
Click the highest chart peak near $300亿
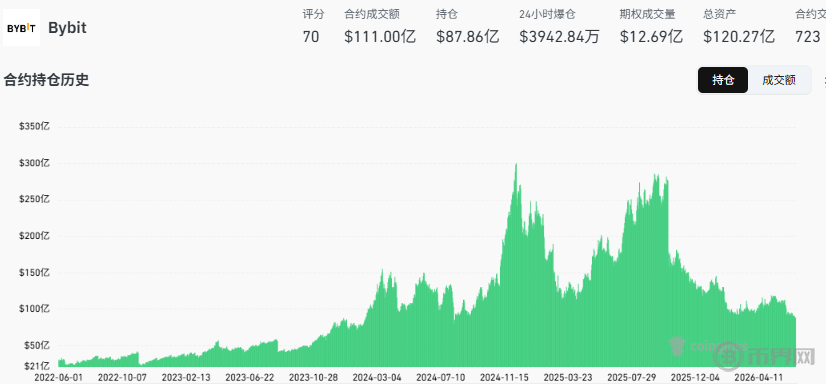tap(516, 165)
